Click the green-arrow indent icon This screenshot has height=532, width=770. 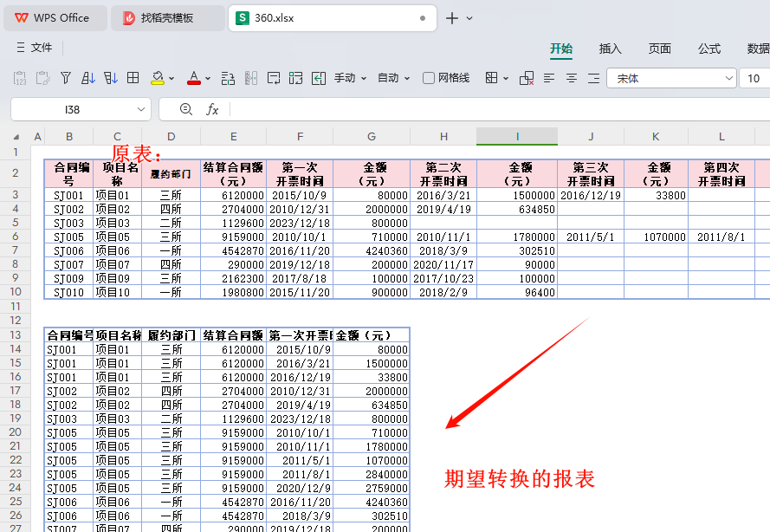tap(319, 78)
